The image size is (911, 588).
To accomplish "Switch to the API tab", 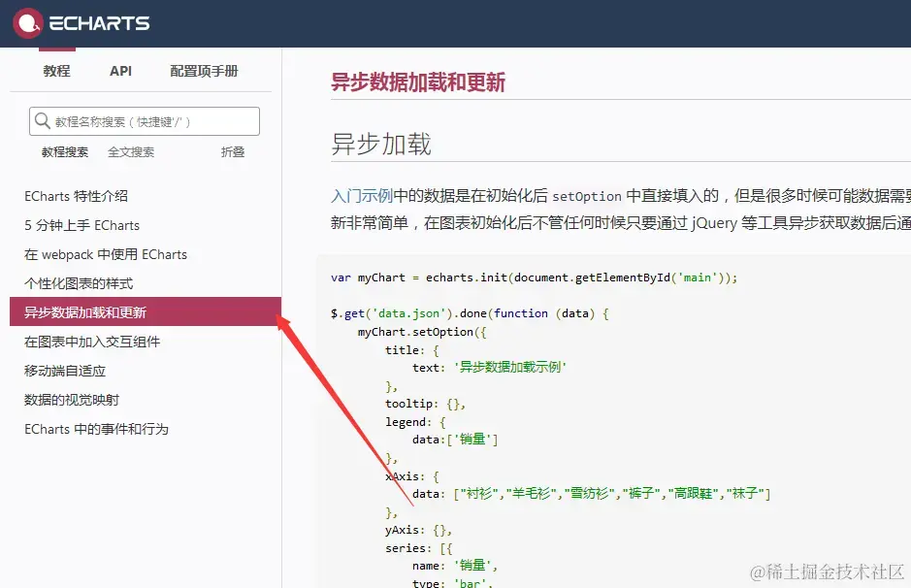I will [121, 71].
